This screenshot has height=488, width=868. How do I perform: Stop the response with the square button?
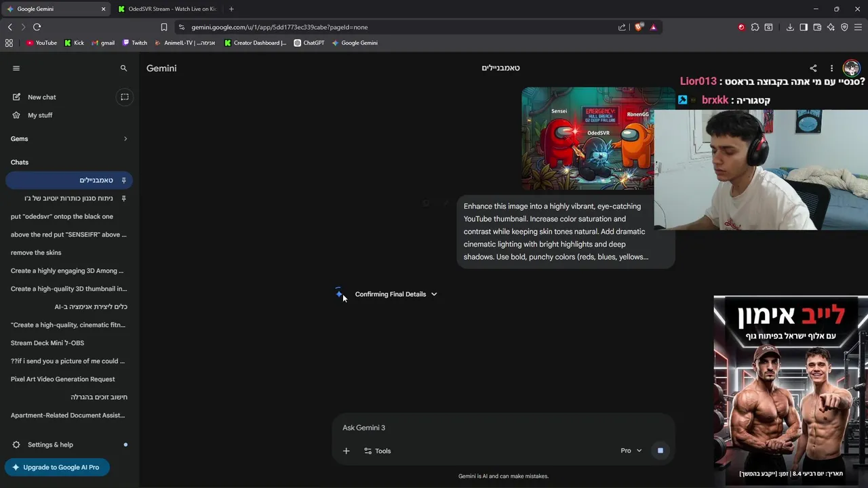pyautogui.click(x=660, y=451)
